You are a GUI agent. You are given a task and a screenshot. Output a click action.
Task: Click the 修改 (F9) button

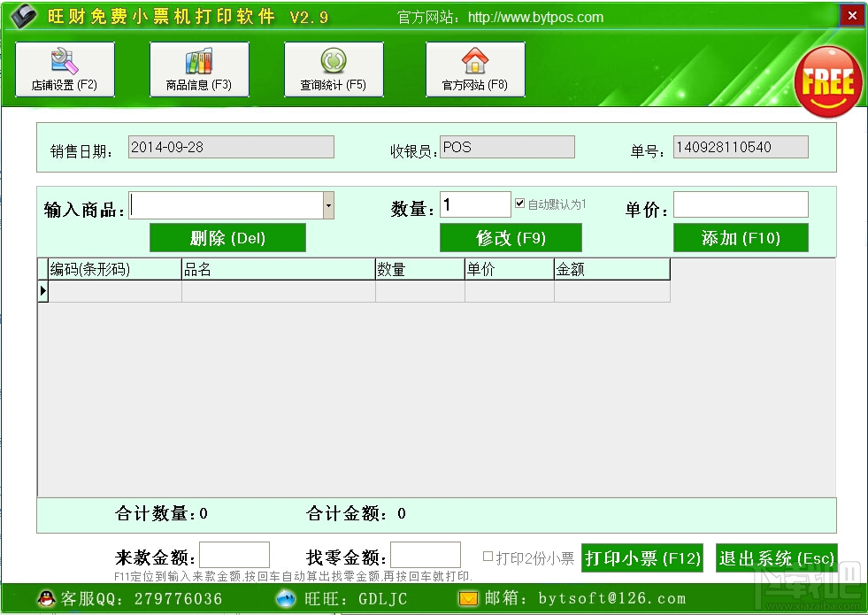coord(511,238)
